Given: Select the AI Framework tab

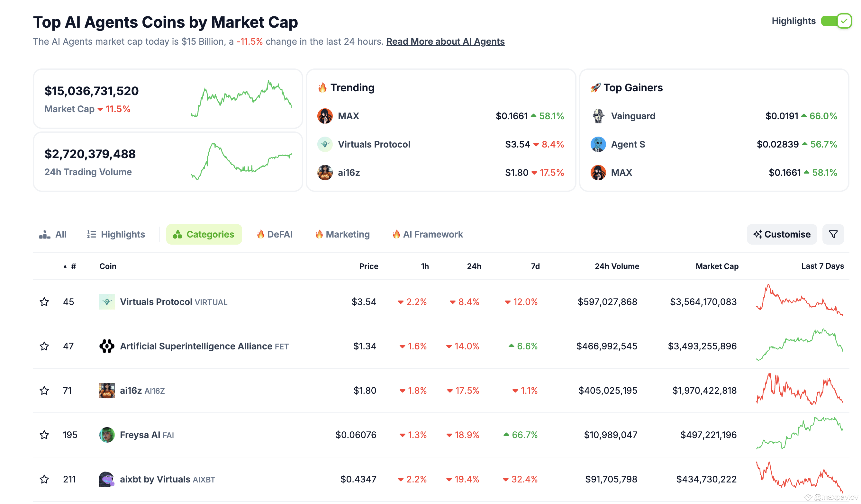Looking at the screenshot, I should (x=428, y=234).
